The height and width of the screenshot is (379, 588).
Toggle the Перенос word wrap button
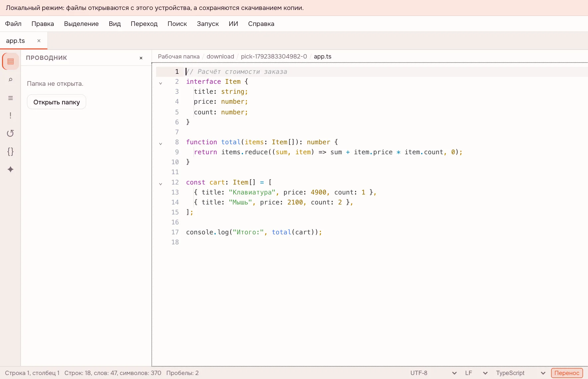(567, 373)
